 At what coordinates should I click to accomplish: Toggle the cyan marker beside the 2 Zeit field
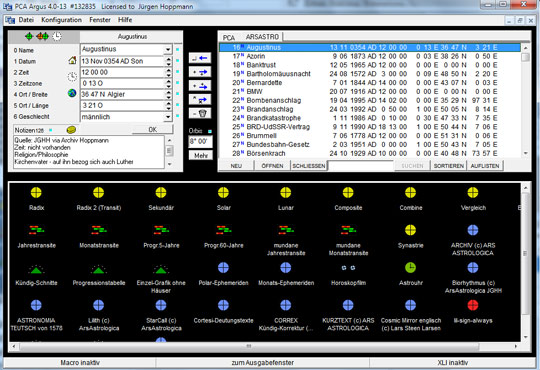(x=178, y=72)
